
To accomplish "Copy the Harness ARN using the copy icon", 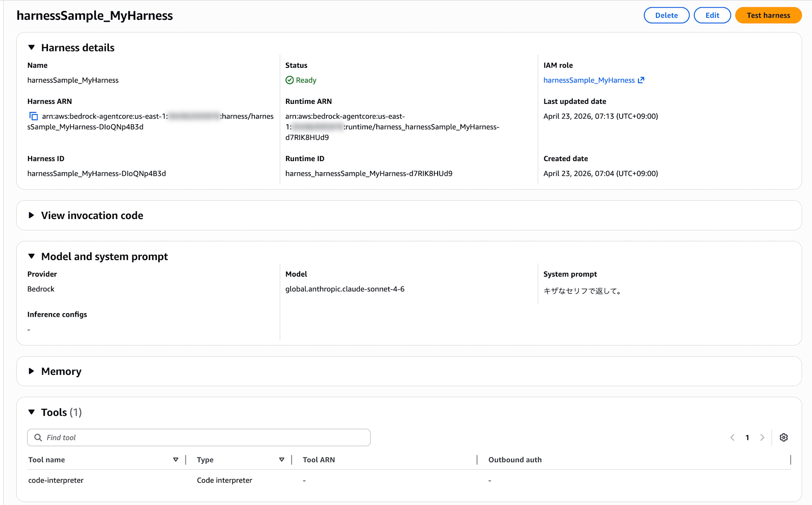I will pos(33,116).
